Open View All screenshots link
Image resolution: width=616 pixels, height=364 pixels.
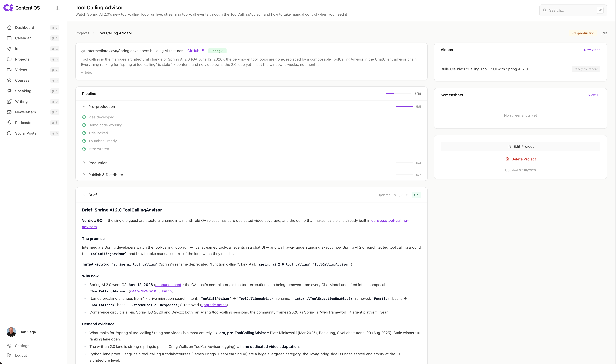point(594,95)
